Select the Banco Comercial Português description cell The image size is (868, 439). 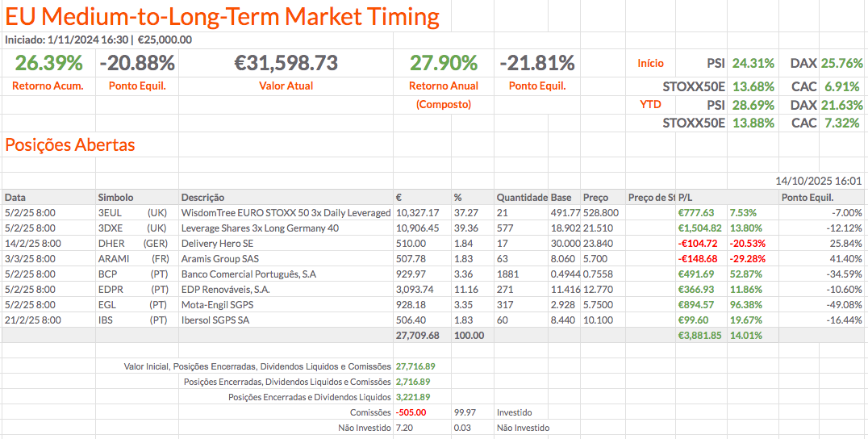[x=248, y=274]
